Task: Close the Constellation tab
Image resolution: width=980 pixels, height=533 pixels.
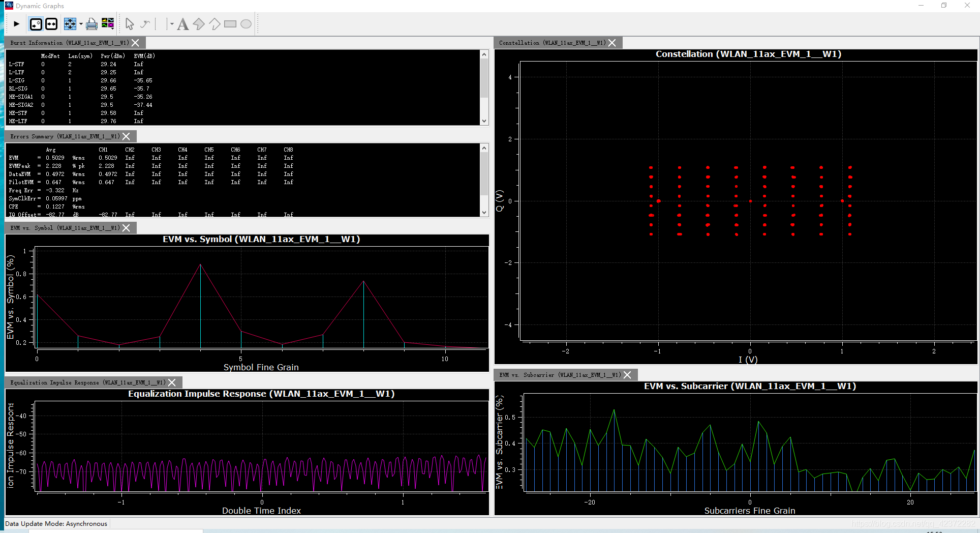Action: tap(612, 43)
